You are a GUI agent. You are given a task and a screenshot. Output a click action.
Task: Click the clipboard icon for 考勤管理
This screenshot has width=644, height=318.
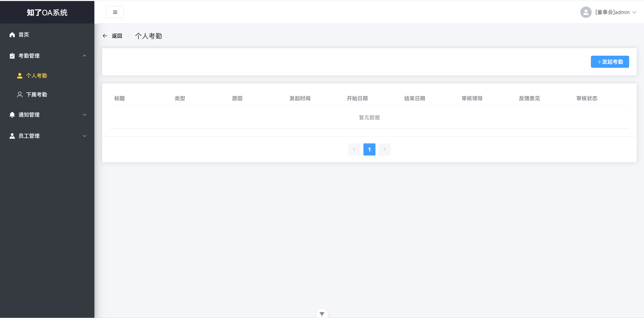tap(12, 56)
